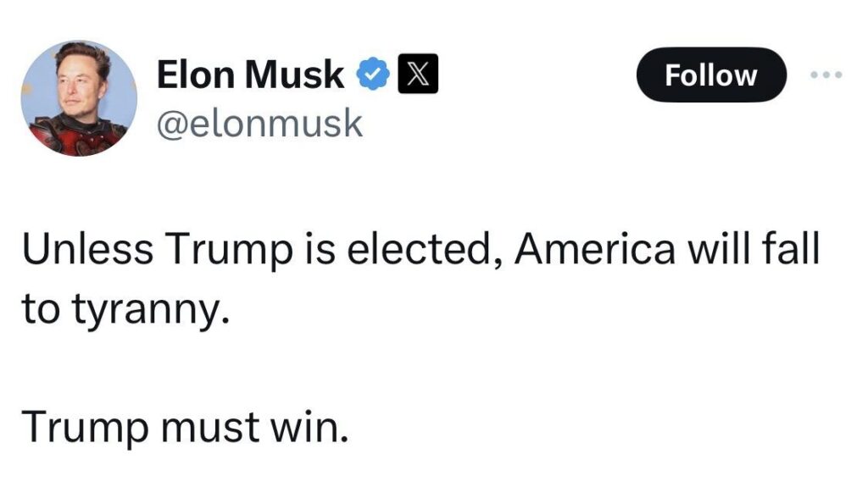Click the word 'Unless' starting the tweet
868x498 pixels.
coord(88,249)
